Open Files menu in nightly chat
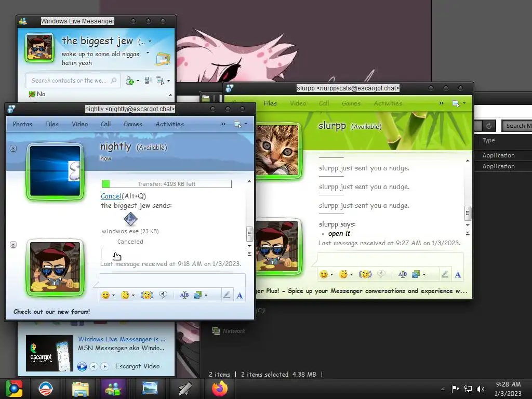Viewport: 532px width, 399px height. coord(52,124)
